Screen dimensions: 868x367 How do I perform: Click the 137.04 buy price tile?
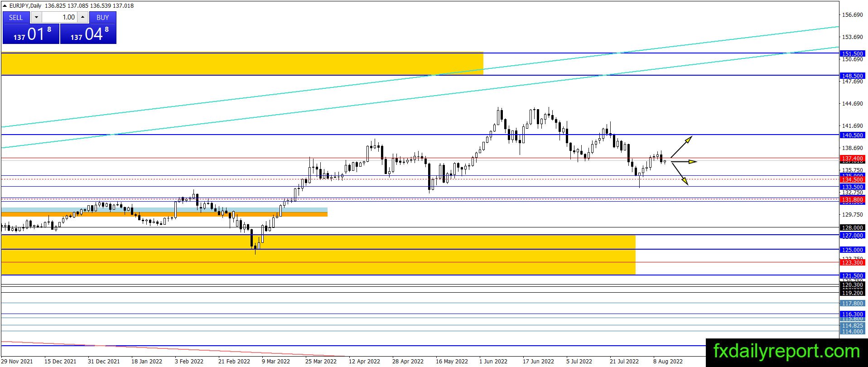pyautogui.click(x=88, y=34)
